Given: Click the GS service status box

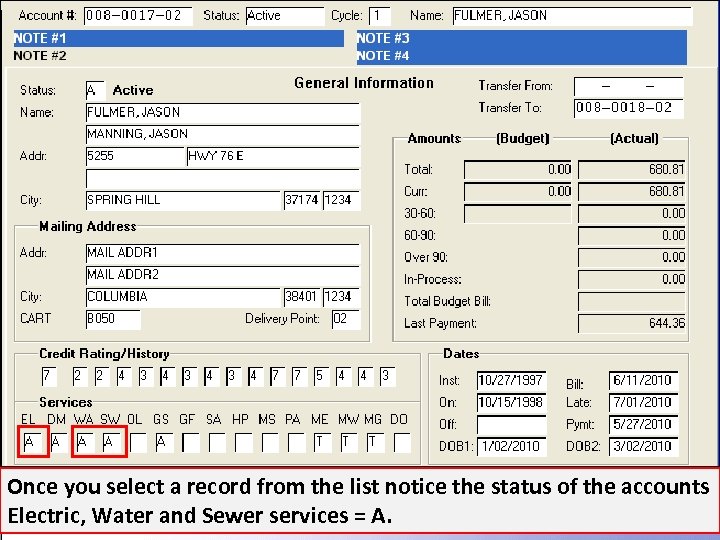Looking at the screenshot, I should click(165, 443).
